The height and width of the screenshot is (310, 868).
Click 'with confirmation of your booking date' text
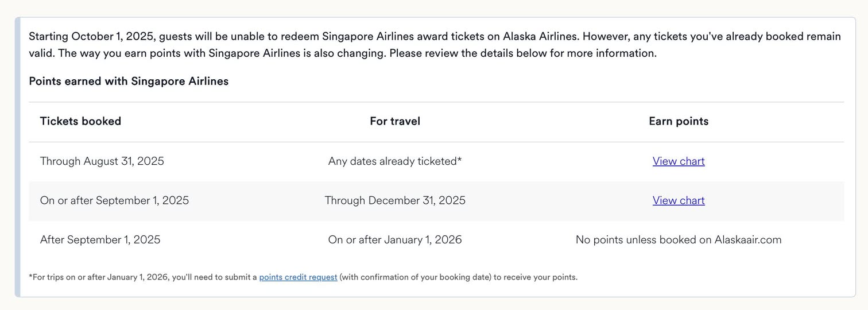pos(416,277)
